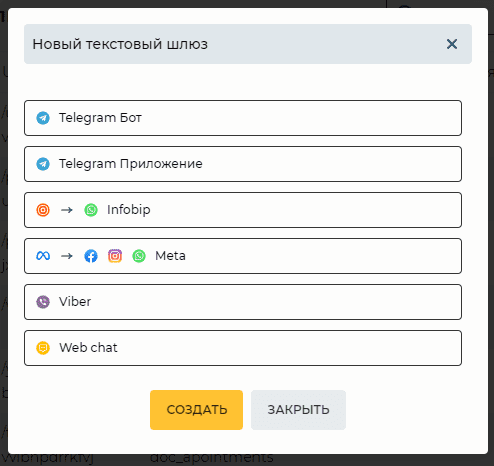Close the Новый текстовый шлюз dialog

452,44
